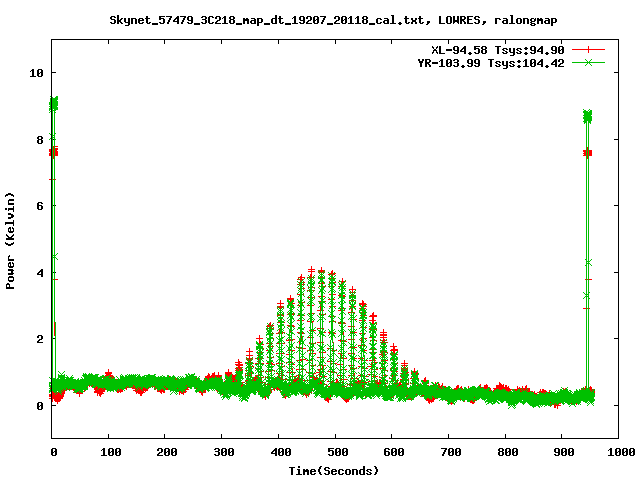This screenshot has width=640, height=480.
Task: Click the red calibration marker cluster near 7.6 K at scan start
Action: pos(53,152)
